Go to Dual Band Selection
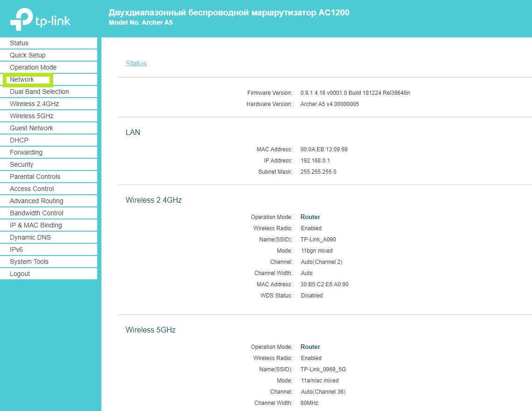 tap(39, 92)
